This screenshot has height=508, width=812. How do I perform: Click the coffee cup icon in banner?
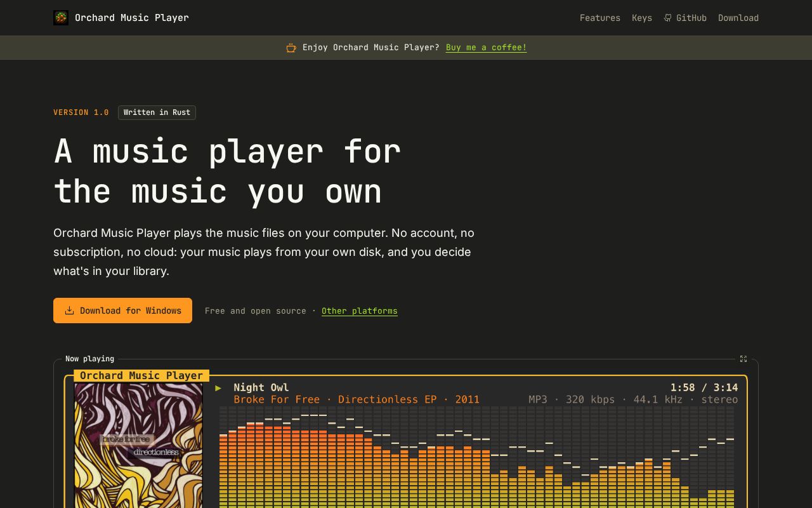(291, 48)
